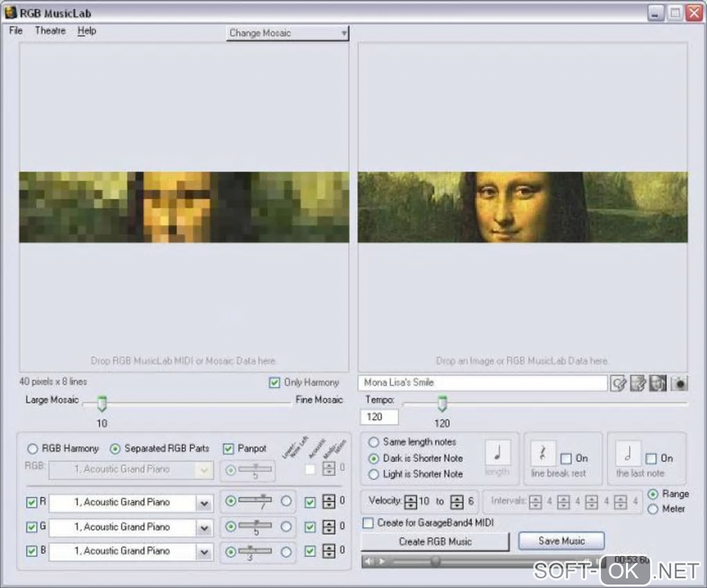Screen dimensions: 707x588
Task: Toggle the G channel checkbox
Action: (x=32, y=527)
